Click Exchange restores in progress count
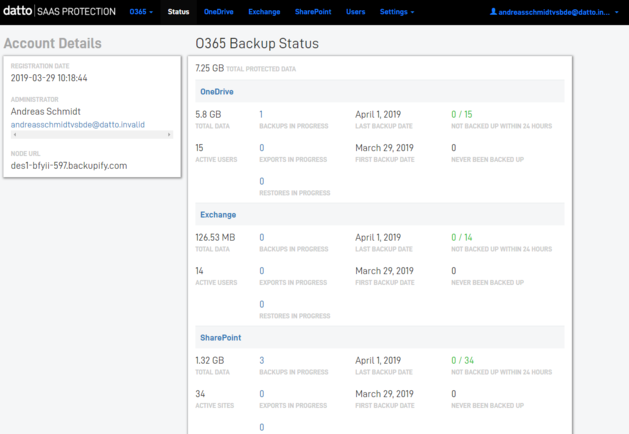629x434 pixels. (x=262, y=304)
